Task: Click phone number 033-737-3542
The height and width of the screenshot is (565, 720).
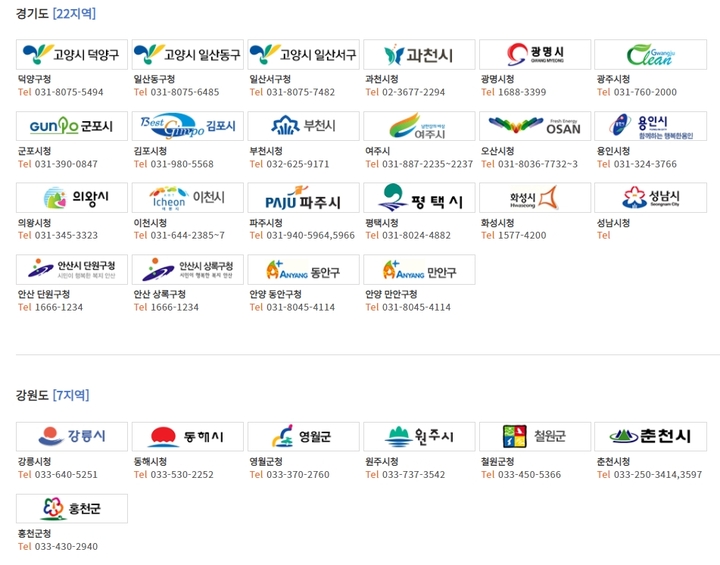Action: pyautogui.click(x=413, y=475)
